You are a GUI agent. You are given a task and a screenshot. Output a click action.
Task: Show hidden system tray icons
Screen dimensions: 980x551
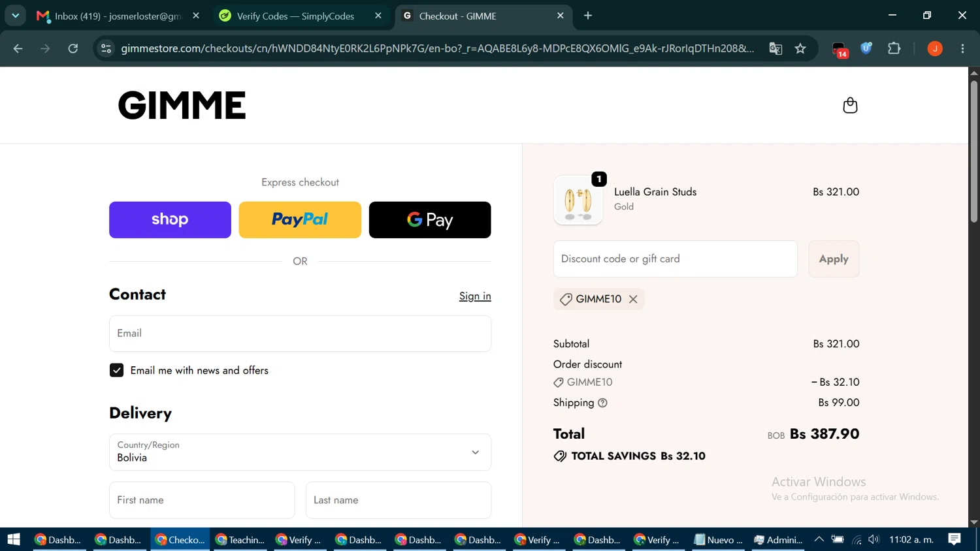click(819, 539)
